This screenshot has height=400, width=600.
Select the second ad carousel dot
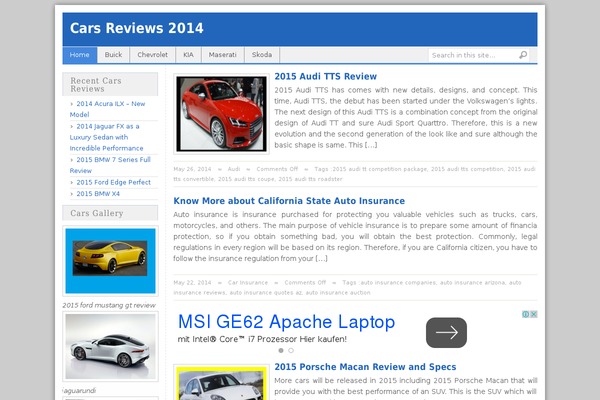point(291,350)
